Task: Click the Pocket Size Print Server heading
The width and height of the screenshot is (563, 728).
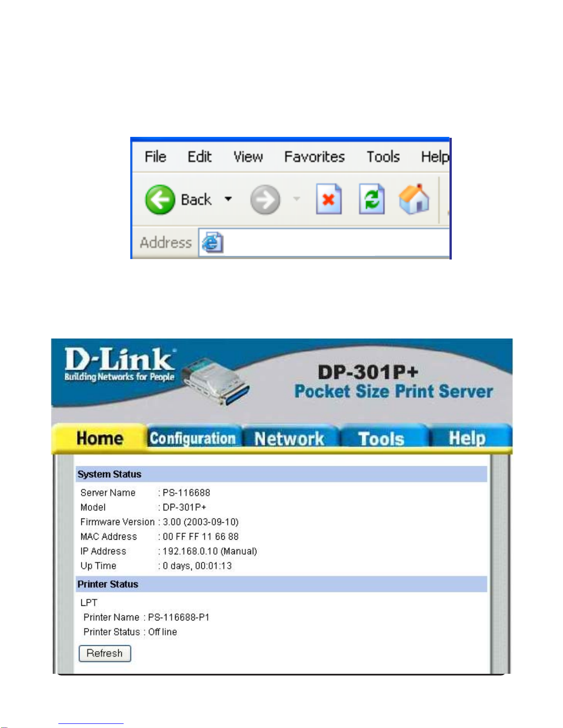Action: [x=393, y=391]
